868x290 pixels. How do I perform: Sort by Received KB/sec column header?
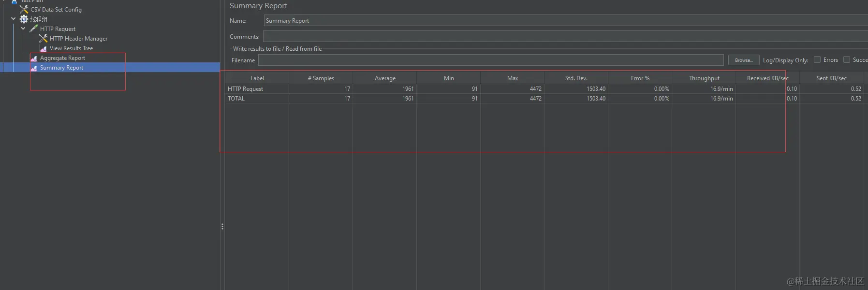[x=768, y=78]
